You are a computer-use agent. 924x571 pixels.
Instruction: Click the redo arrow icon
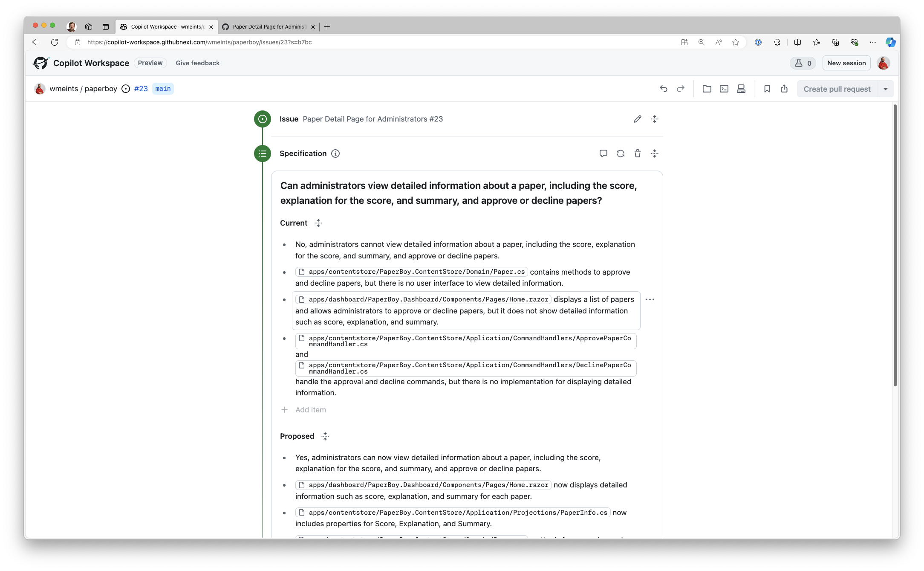tap(681, 88)
